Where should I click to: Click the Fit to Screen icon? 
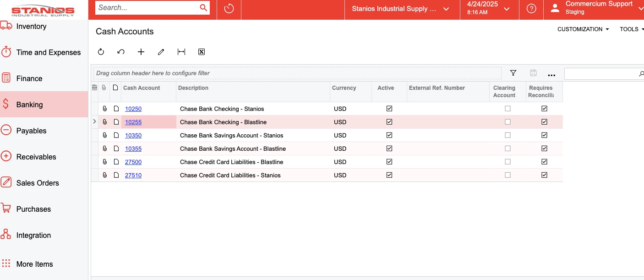click(x=181, y=52)
